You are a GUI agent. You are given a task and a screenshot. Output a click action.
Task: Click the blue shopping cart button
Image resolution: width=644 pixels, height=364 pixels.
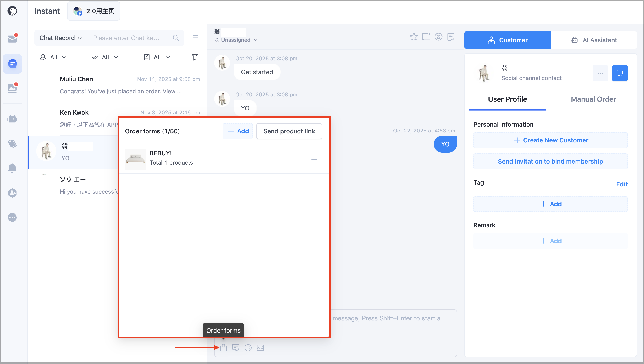(620, 73)
